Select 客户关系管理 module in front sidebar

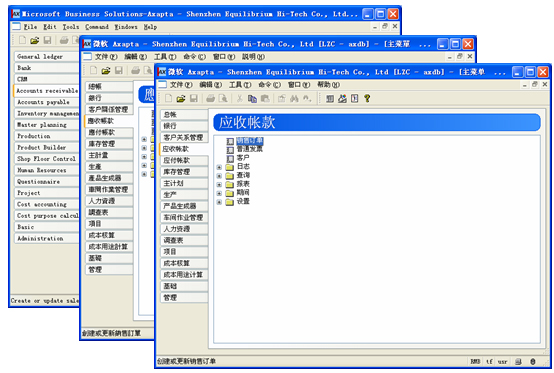(184, 137)
